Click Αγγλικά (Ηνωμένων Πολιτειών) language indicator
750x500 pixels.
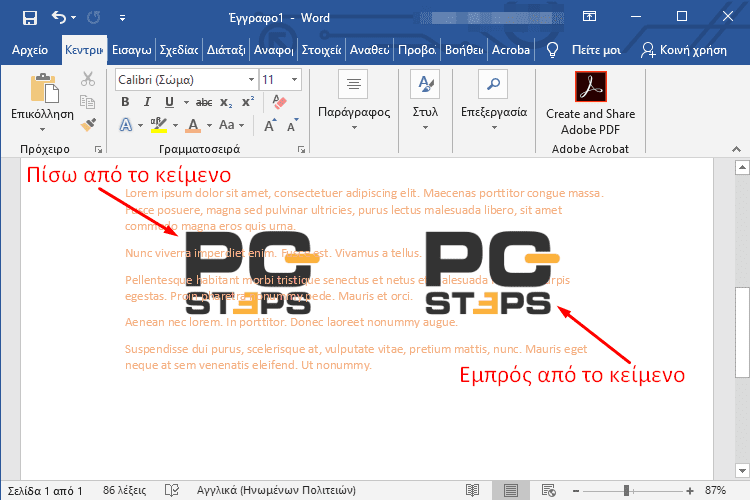click(x=276, y=490)
